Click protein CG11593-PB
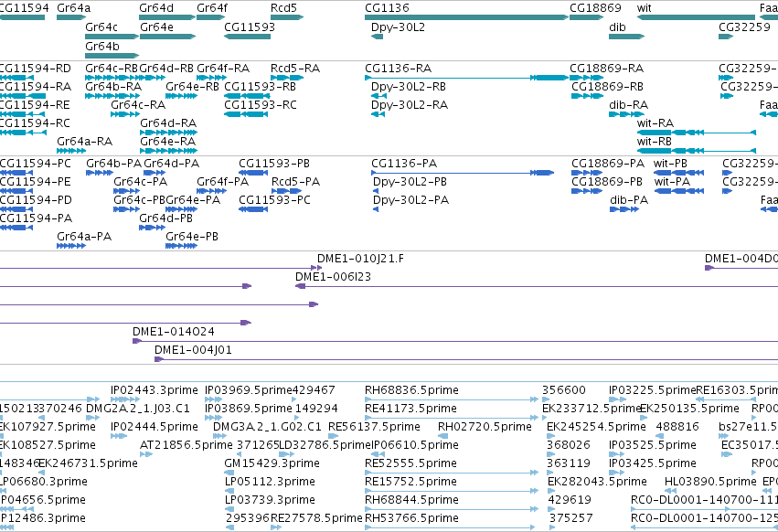The height and width of the screenshot is (532, 778). (253, 173)
